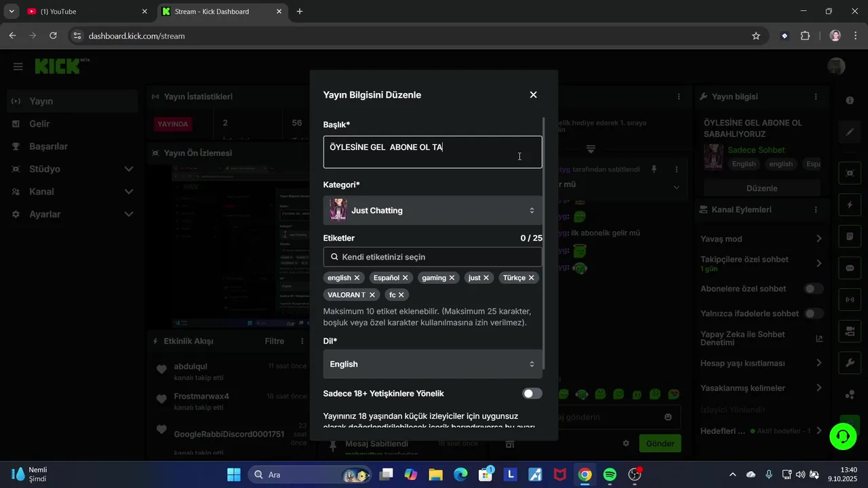Screen dimensions: 868x488
Task: Open File Explorer from the taskbar
Action: [x=435, y=474]
